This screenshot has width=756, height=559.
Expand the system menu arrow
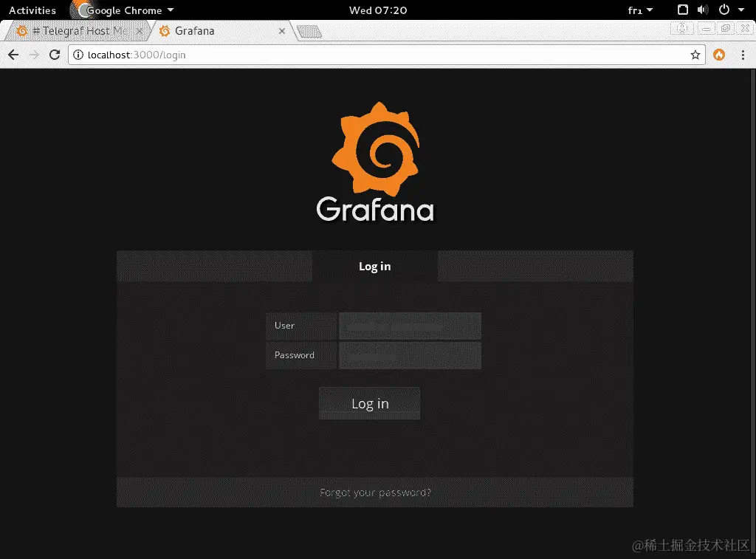coord(741,10)
